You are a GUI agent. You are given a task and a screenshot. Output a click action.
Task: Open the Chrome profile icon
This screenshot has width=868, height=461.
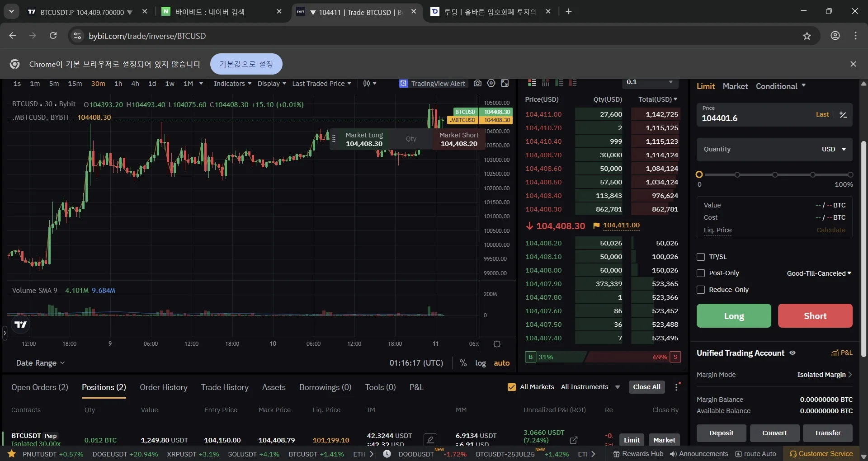click(835, 36)
